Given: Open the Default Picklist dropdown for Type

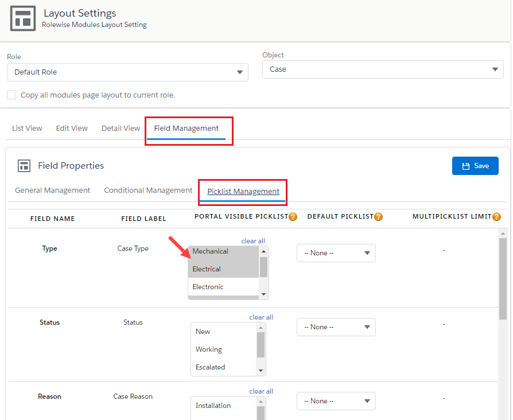Looking at the screenshot, I should [x=336, y=253].
